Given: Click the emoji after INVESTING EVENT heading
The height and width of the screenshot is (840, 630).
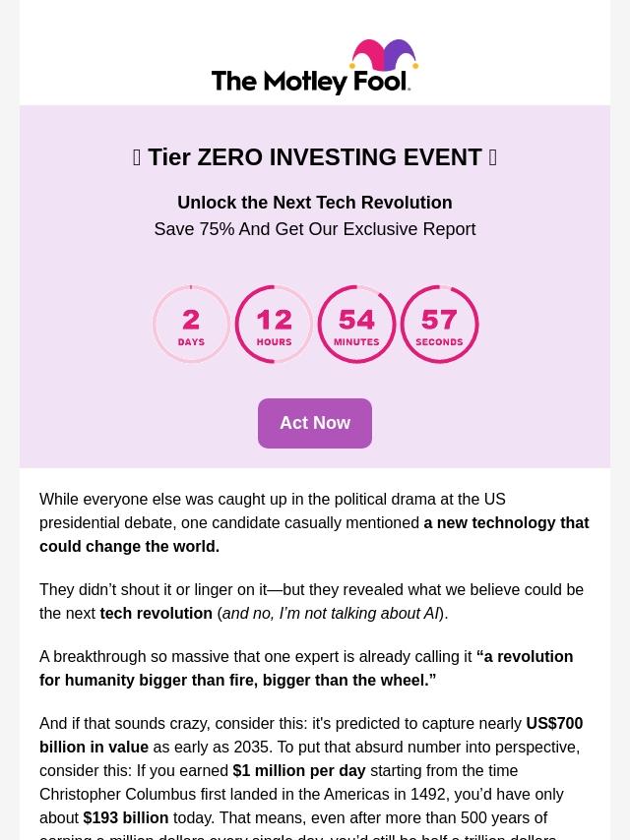Looking at the screenshot, I should [x=493, y=157].
